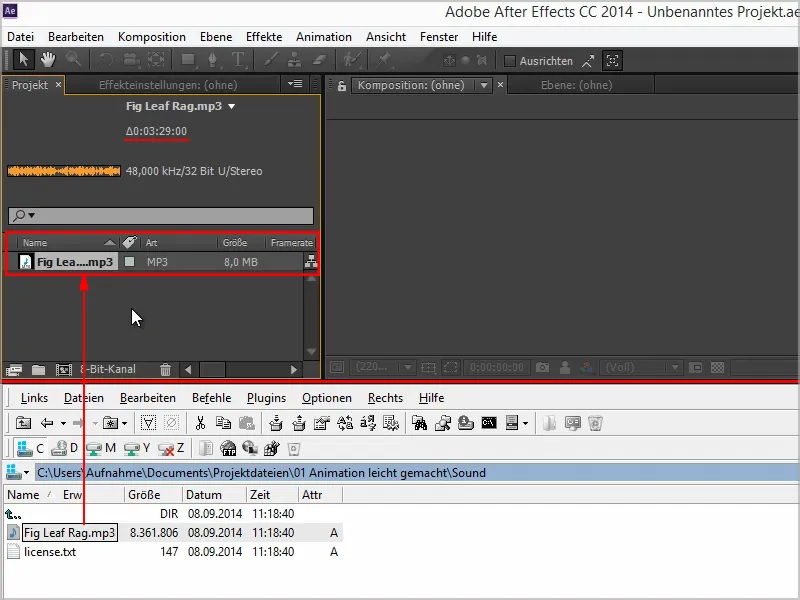The width and height of the screenshot is (800, 600).
Task: Select the arrow Selection tool
Action: [23, 60]
